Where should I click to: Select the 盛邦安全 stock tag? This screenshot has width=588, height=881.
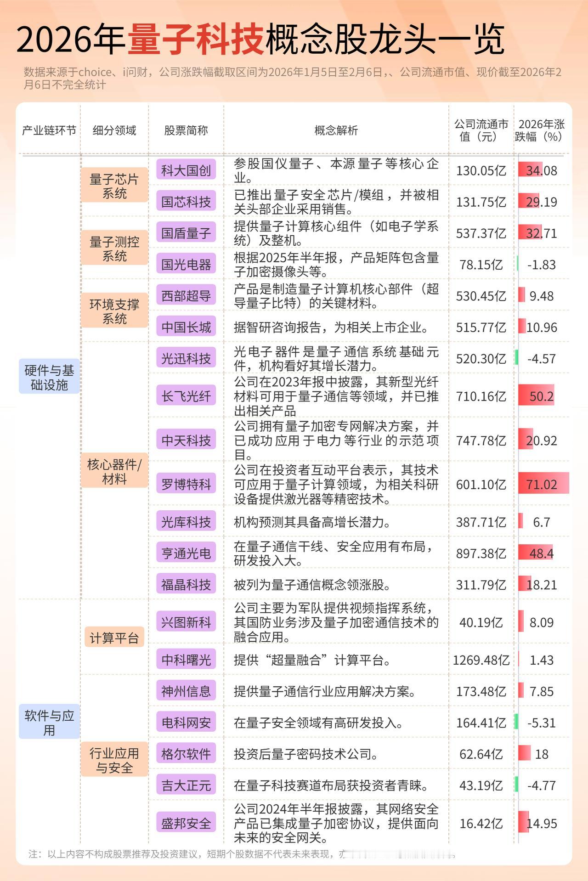186,823
